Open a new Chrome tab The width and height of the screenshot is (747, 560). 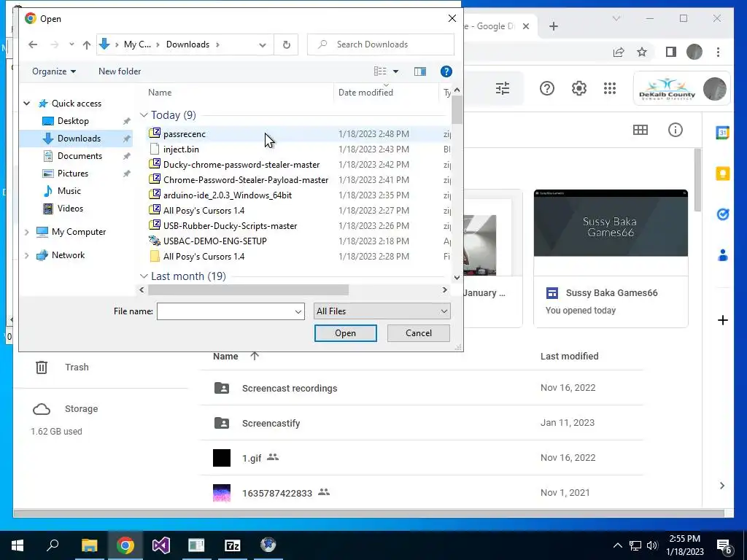pyautogui.click(x=553, y=26)
